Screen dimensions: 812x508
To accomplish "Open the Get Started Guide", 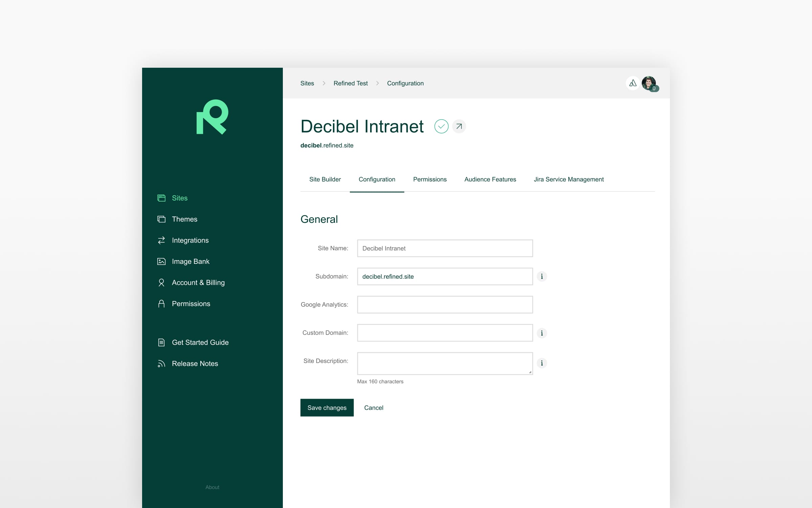I will tap(200, 342).
